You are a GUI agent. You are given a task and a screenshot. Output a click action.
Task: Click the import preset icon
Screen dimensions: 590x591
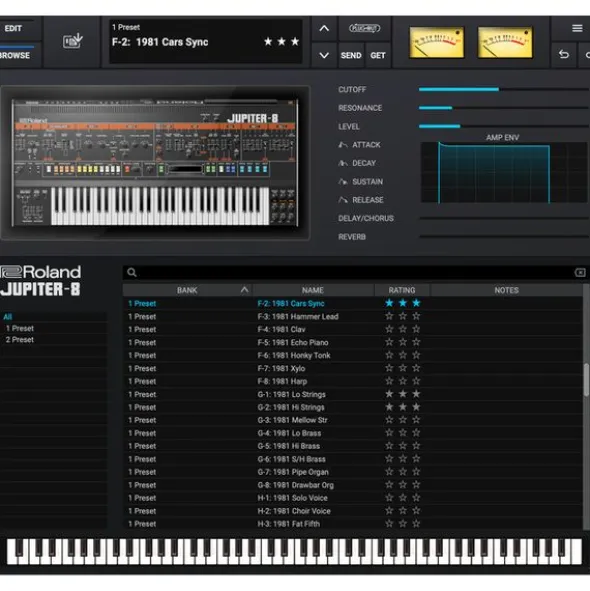click(72, 41)
